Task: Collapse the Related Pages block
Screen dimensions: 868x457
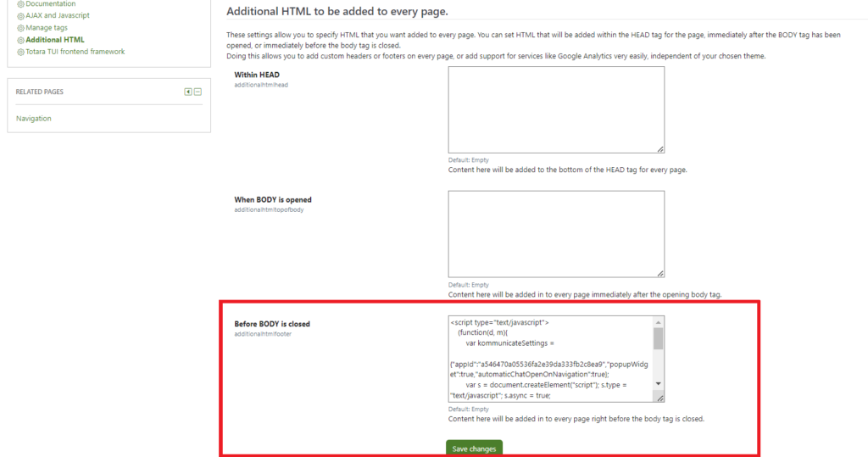Action: coord(198,92)
